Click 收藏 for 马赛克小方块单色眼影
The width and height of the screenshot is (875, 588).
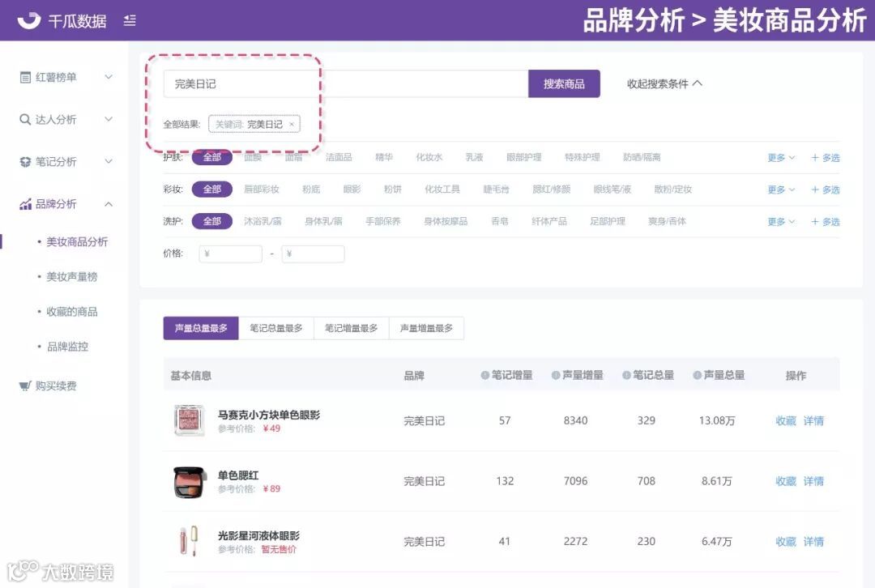pyautogui.click(x=786, y=420)
